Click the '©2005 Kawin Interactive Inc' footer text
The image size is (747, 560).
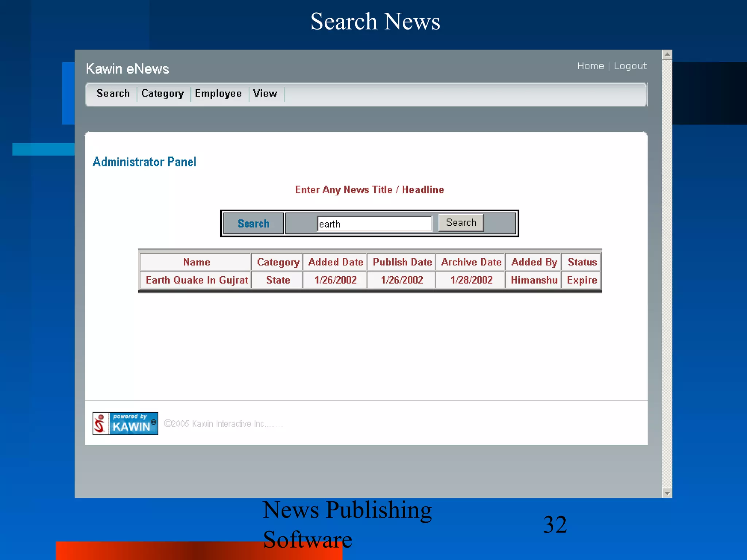tap(223, 424)
